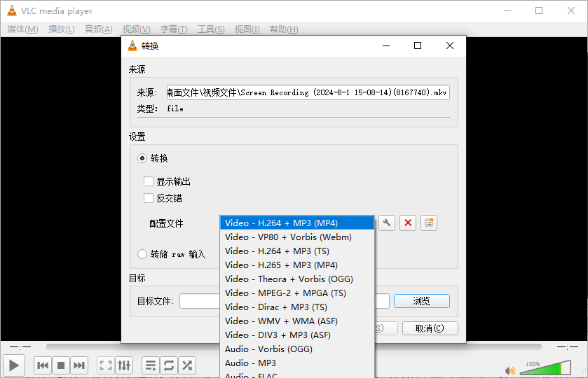The height and width of the screenshot is (378, 588).
Task: Choose Audio - Vorbis (OGG) profile
Action: pos(297,349)
